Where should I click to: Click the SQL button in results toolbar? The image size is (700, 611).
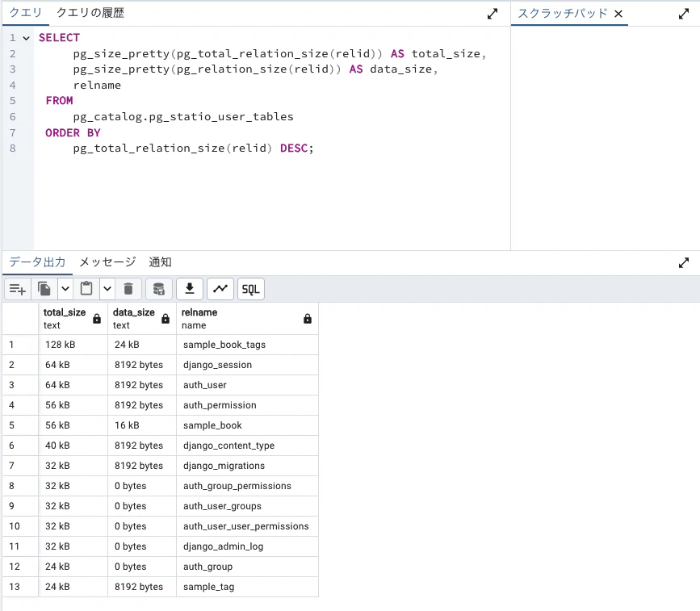(251, 289)
